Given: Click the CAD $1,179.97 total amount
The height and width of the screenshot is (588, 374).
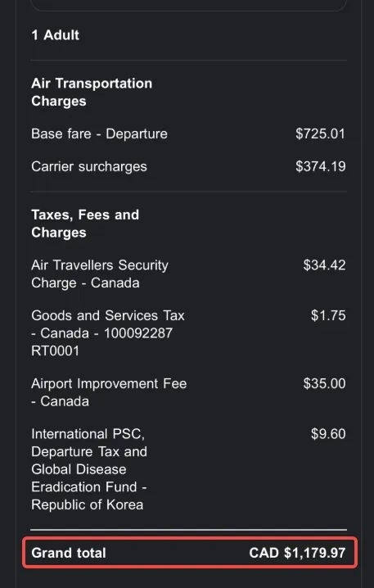Looking at the screenshot, I should tap(297, 553).
